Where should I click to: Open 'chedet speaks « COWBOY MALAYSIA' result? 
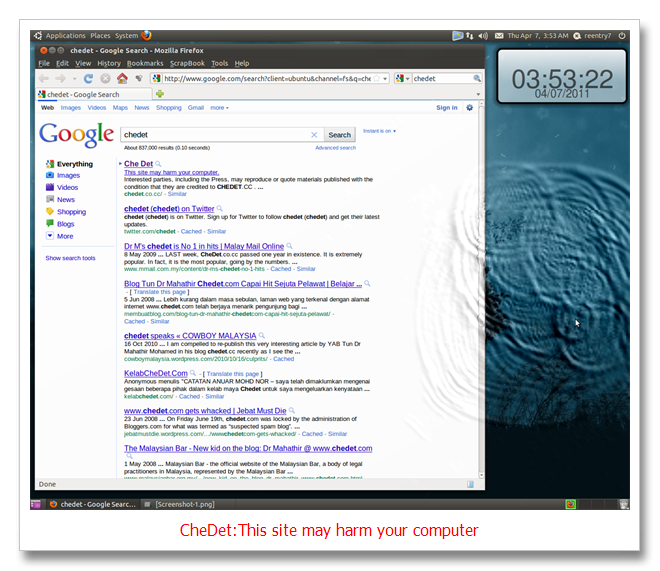pos(190,336)
